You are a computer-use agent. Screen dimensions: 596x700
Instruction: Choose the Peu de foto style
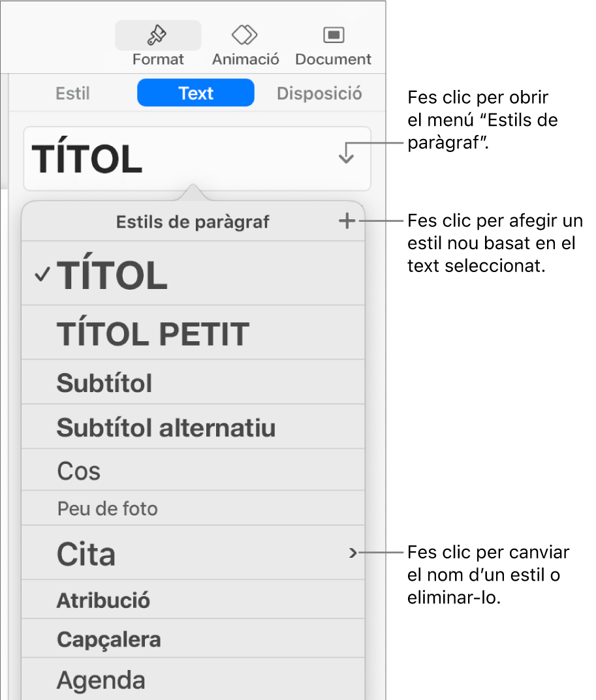[x=108, y=508]
